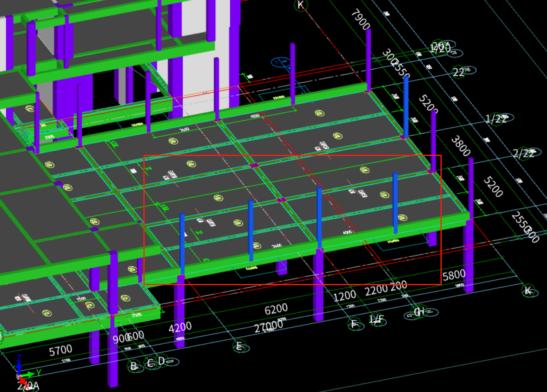Pick the 2200 dimension text
The image size is (547, 392).
tap(376, 290)
